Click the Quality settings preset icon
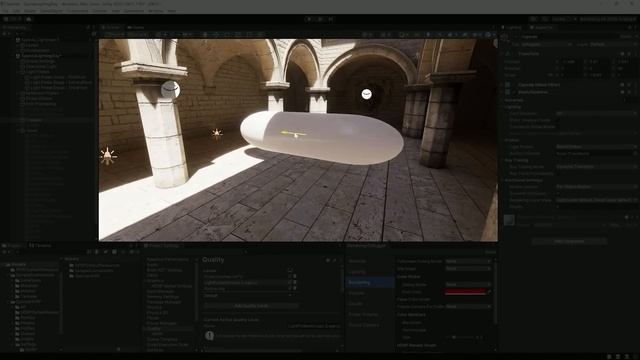The width and height of the screenshot is (640, 360). coord(334,260)
